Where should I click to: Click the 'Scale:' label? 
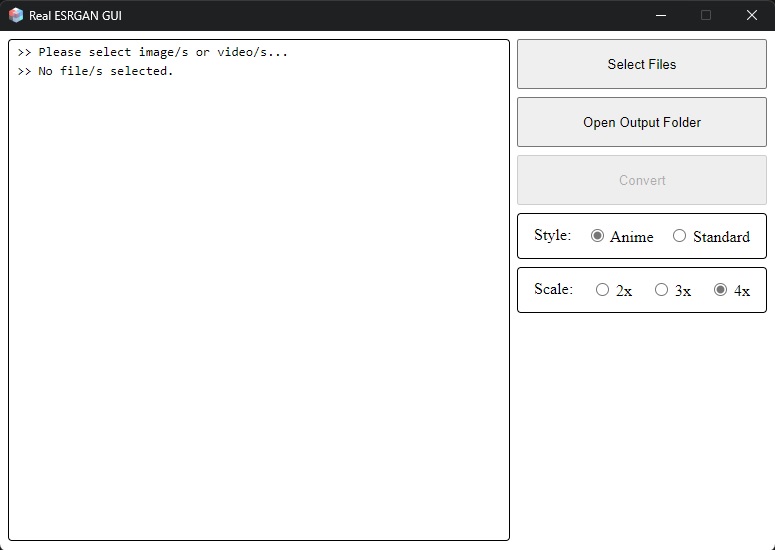click(554, 289)
